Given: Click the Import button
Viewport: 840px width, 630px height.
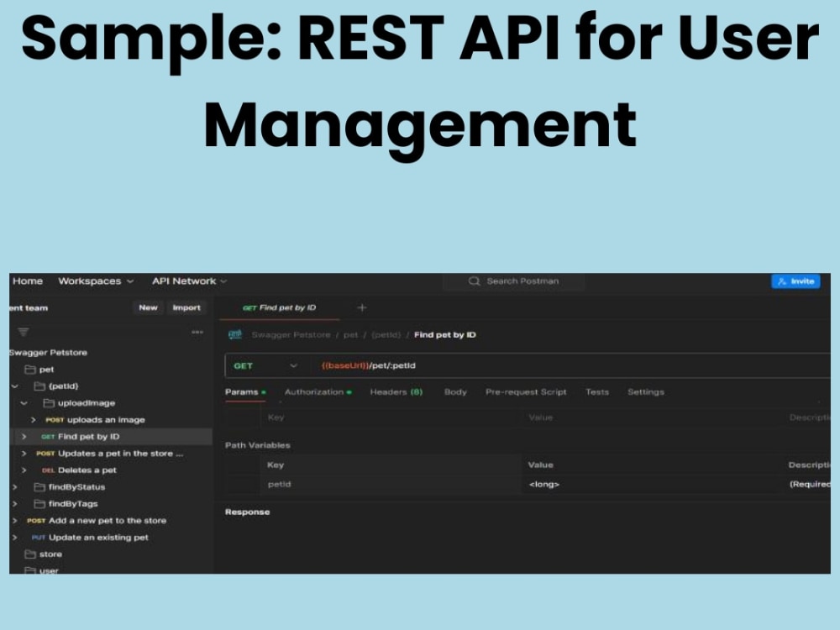Looking at the screenshot, I should click(x=186, y=307).
